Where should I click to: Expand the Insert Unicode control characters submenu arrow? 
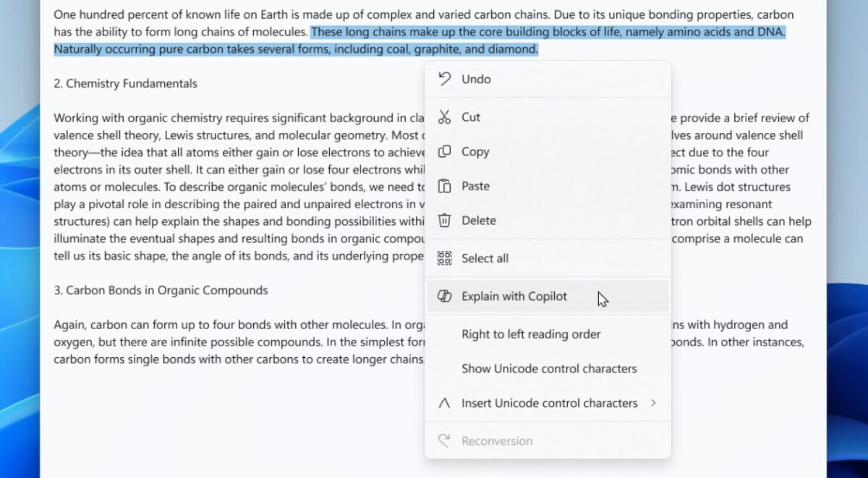pyautogui.click(x=653, y=403)
